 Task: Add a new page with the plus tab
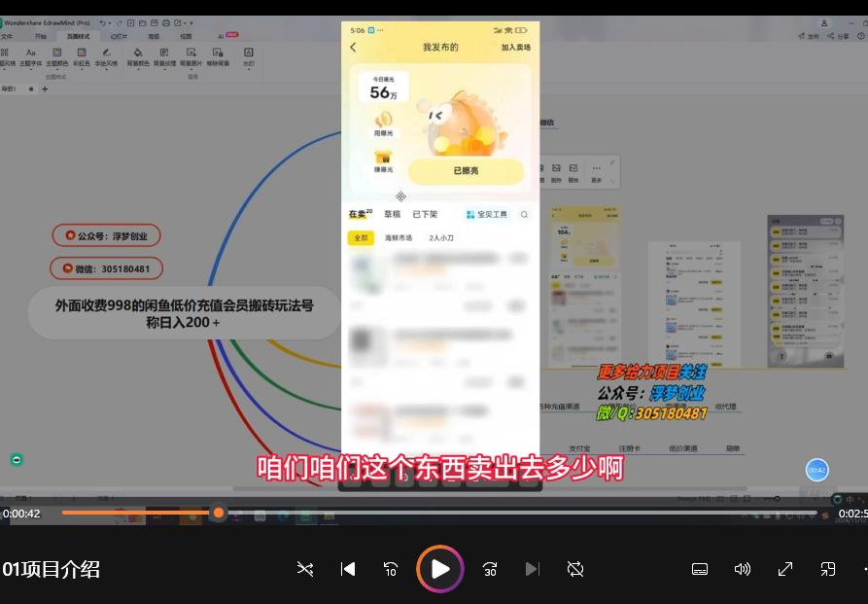point(45,89)
